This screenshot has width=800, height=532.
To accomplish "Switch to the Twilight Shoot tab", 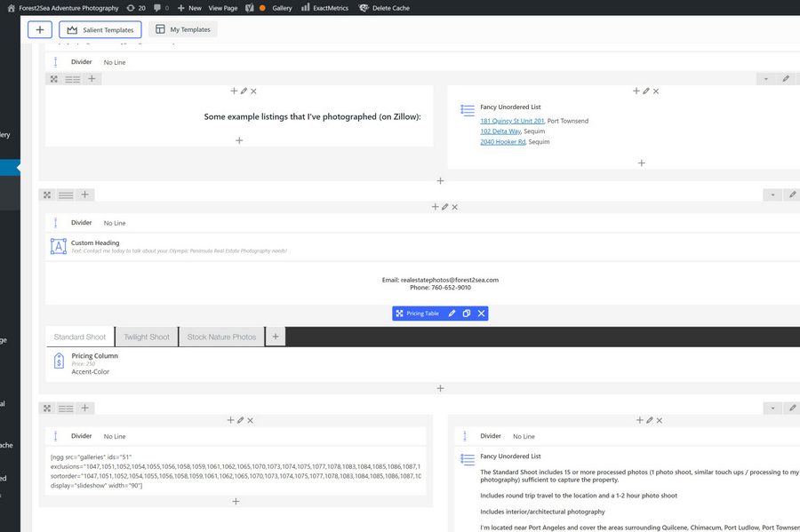I will point(147,337).
